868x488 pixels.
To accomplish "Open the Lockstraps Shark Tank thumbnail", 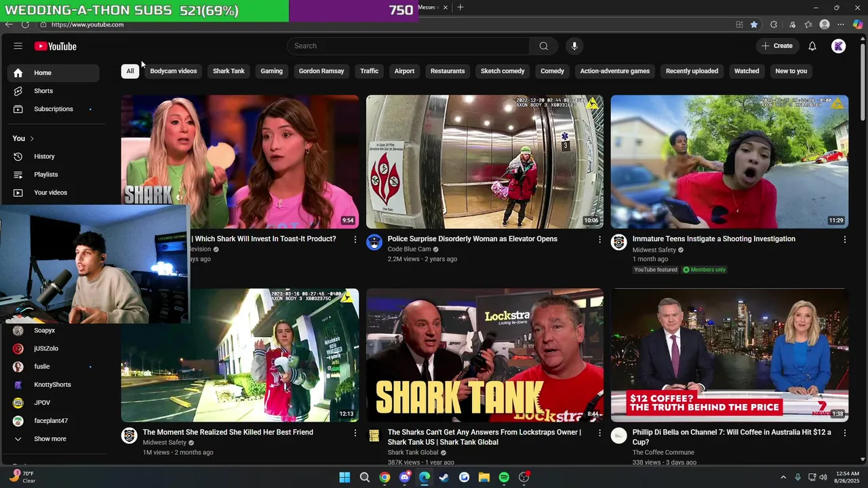I will pos(485,355).
